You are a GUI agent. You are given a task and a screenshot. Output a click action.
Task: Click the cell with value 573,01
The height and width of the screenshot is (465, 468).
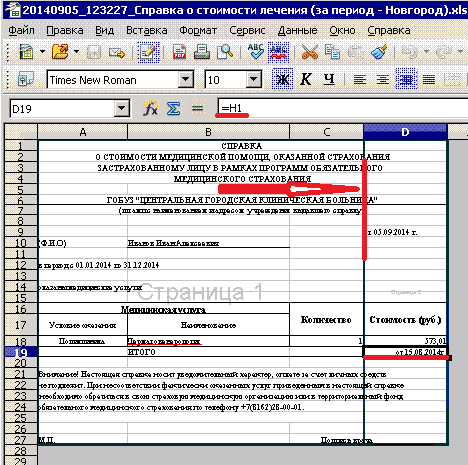pyautogui.click(x=405, y=341)
